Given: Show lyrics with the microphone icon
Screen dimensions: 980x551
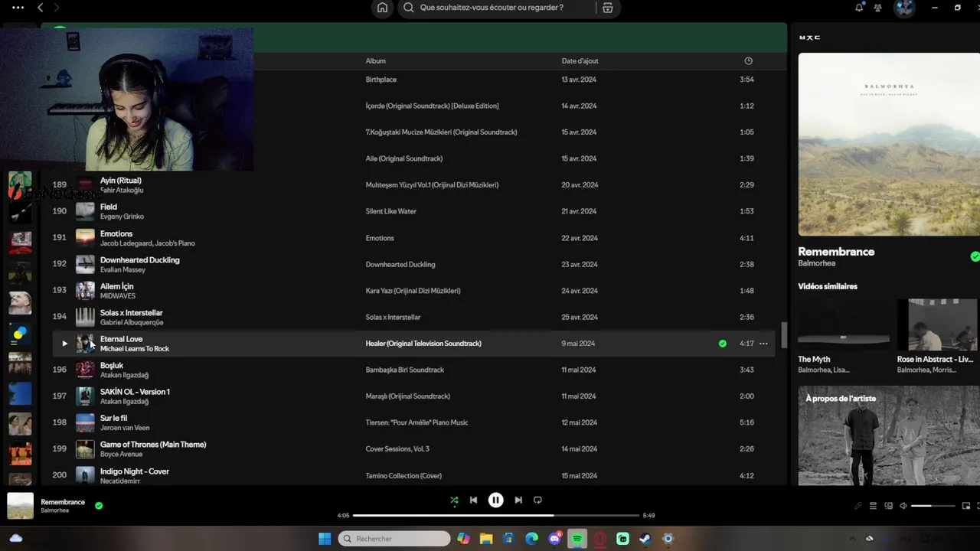Looking at the screenshot, I should [857, 506].
